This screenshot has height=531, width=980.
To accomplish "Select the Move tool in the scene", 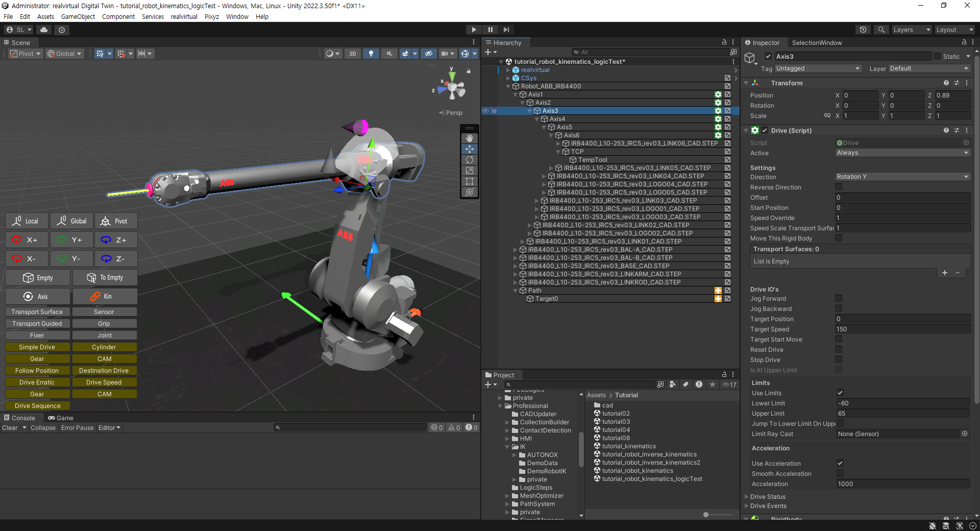I will click(470, 149).
